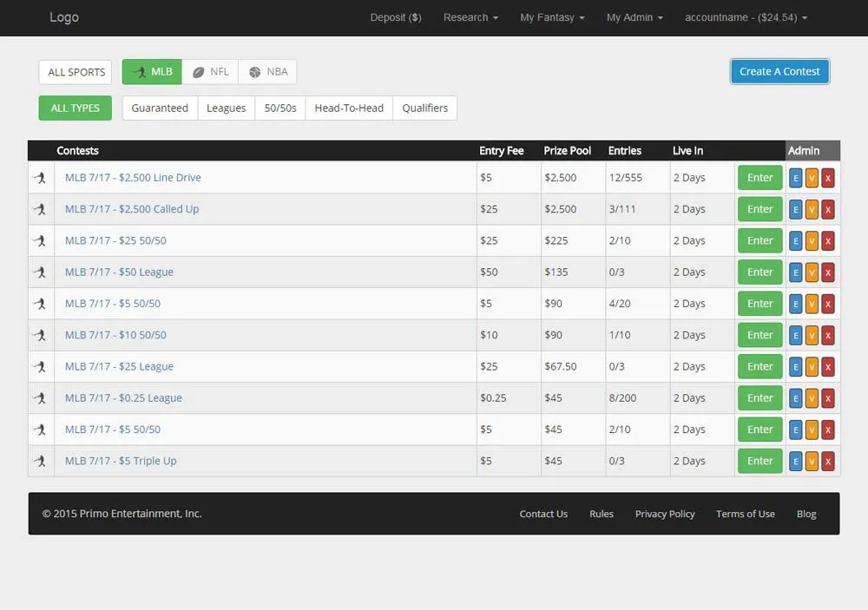Click the red X admin icon for $50 League

pos(828,272)
